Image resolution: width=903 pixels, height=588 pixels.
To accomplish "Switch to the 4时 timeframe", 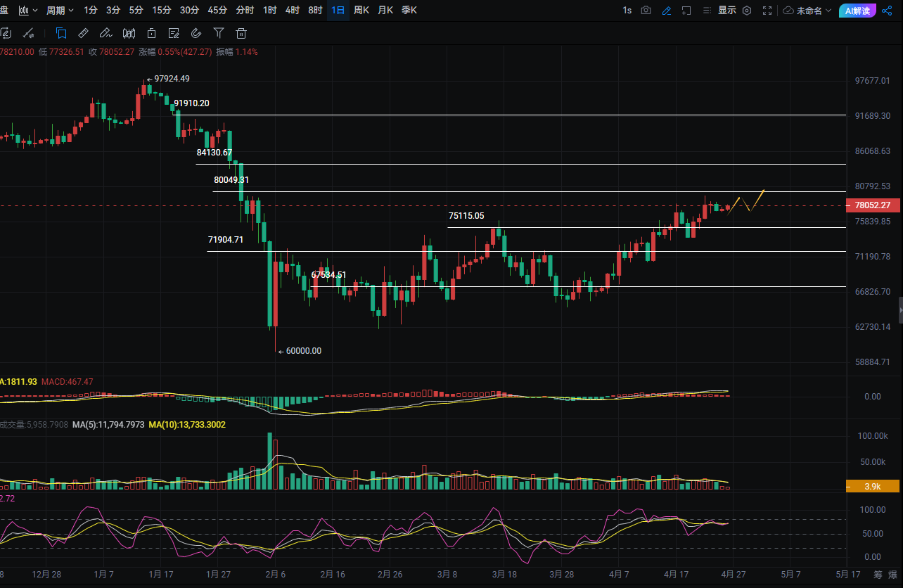I will [x=292, y=11].
